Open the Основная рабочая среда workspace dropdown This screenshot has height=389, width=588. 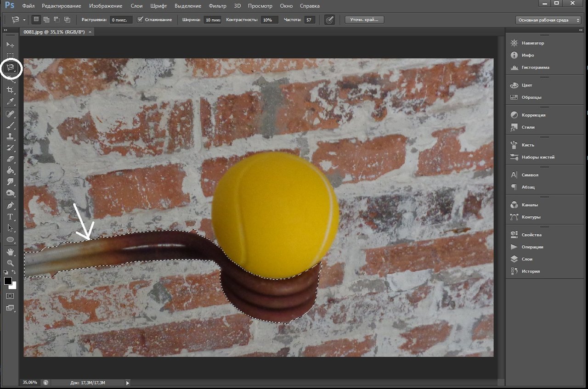[549, 20]
